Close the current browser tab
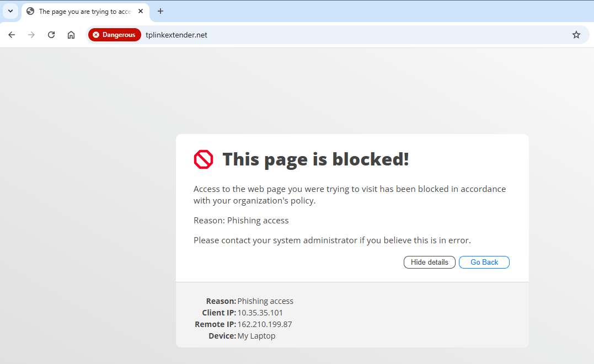594x364 pixels. pyautogui.click(x=141, y=11)
